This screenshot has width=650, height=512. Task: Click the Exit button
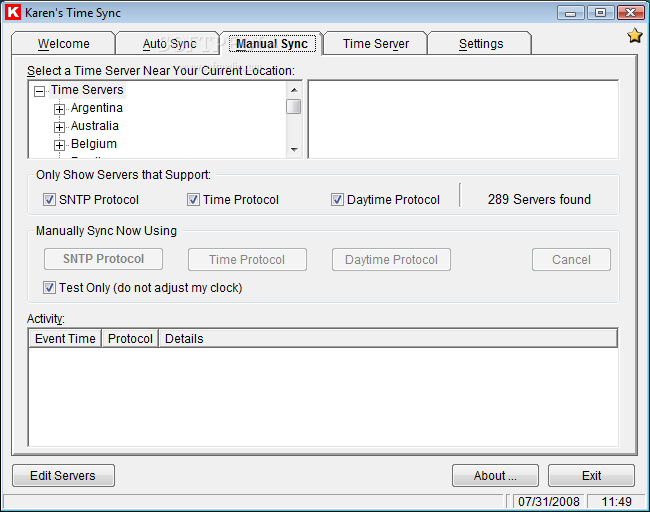tap(591, 476)
